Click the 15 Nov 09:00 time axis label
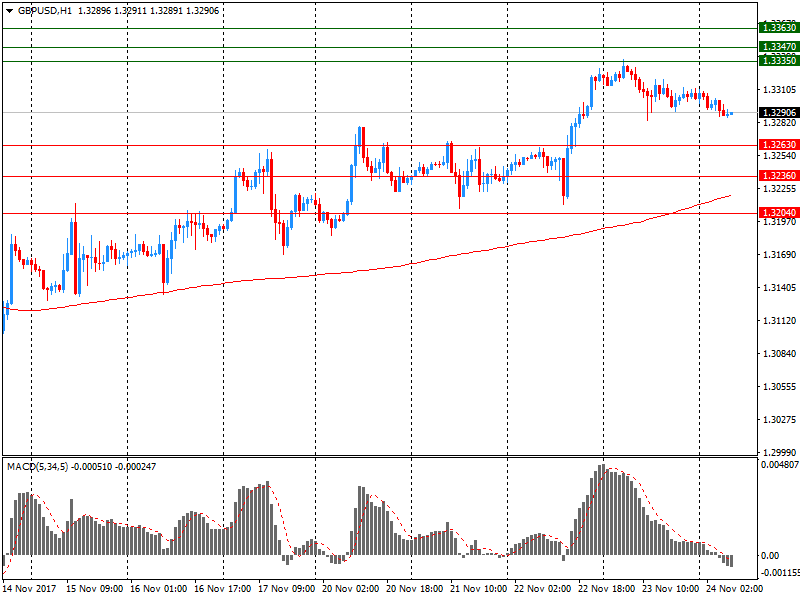The height and width of the screenshot is (600, 800). click(94, 589)
